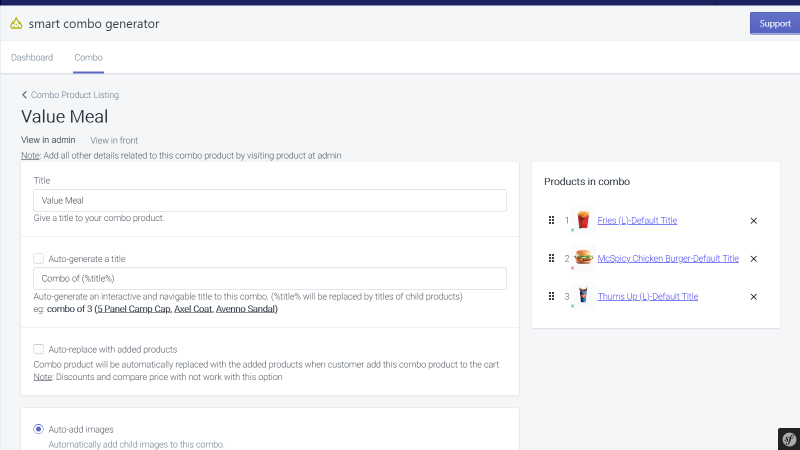Viewport: 800px width, 450px height.
Task: Enable Auto-replace with added products checkbox
Action: click(x=38, y=349)
